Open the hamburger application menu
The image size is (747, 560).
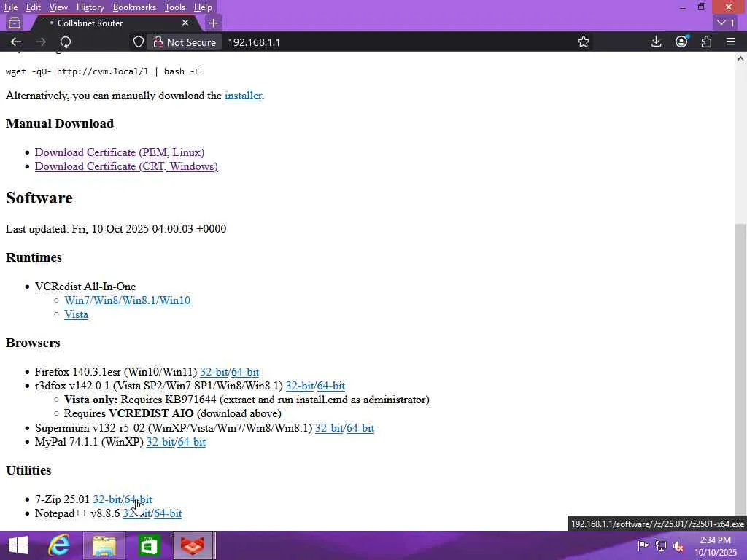[731, 42]
